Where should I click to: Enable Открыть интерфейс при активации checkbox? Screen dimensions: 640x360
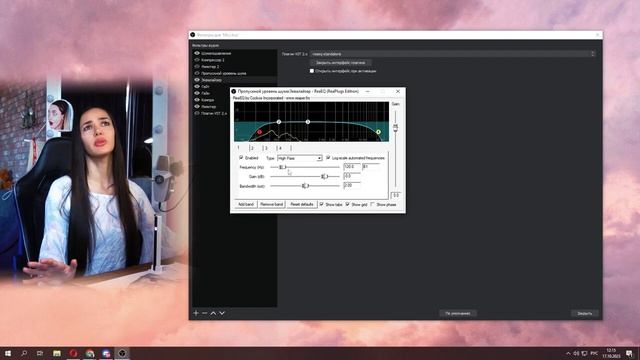312,71
